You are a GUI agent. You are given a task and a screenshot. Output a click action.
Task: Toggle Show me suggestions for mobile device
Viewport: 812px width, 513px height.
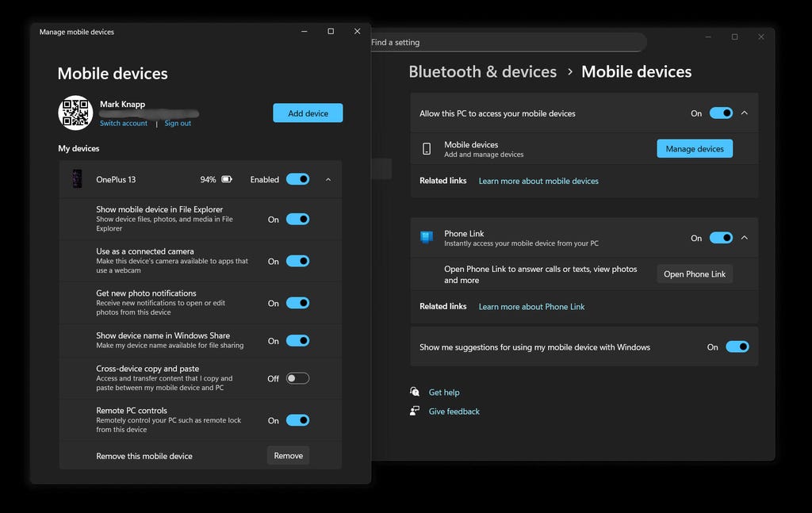[737, 346]
